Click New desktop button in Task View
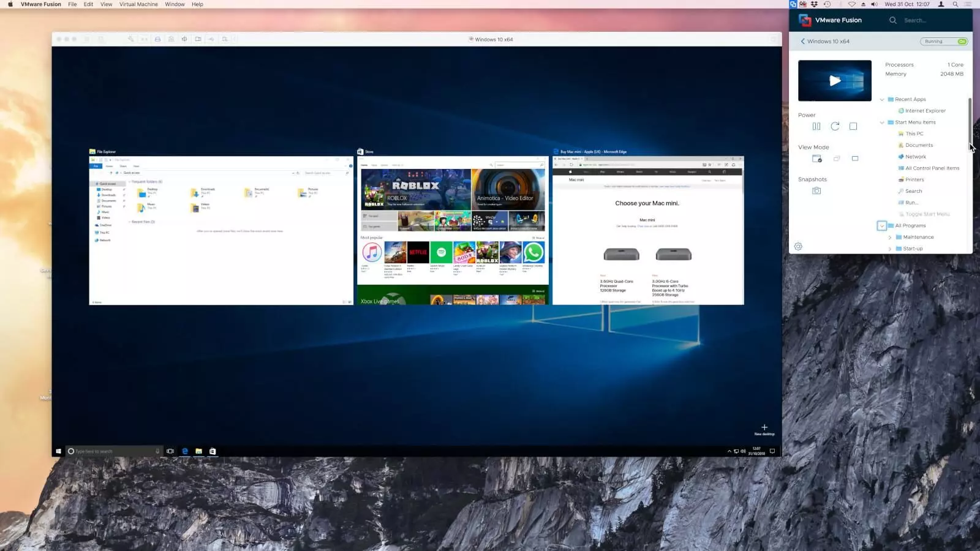Viewport: 980px width, 551px height. pyautogui.click(x=764, y=430)
